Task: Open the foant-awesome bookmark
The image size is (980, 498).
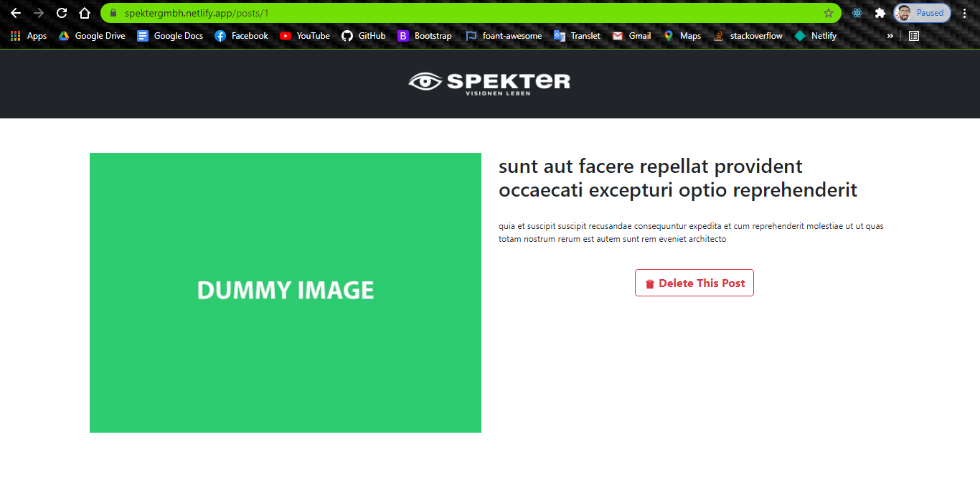Action: 504,36
